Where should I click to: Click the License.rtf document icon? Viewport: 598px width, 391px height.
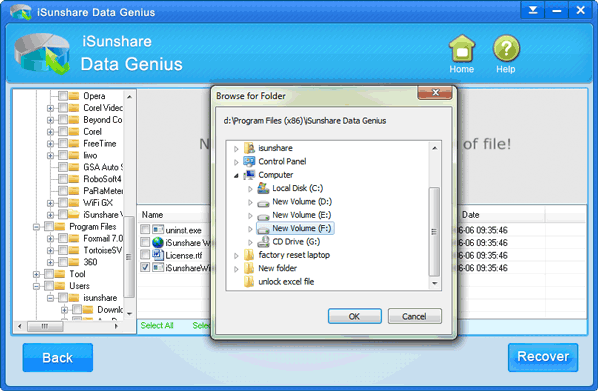coord(158,255)
